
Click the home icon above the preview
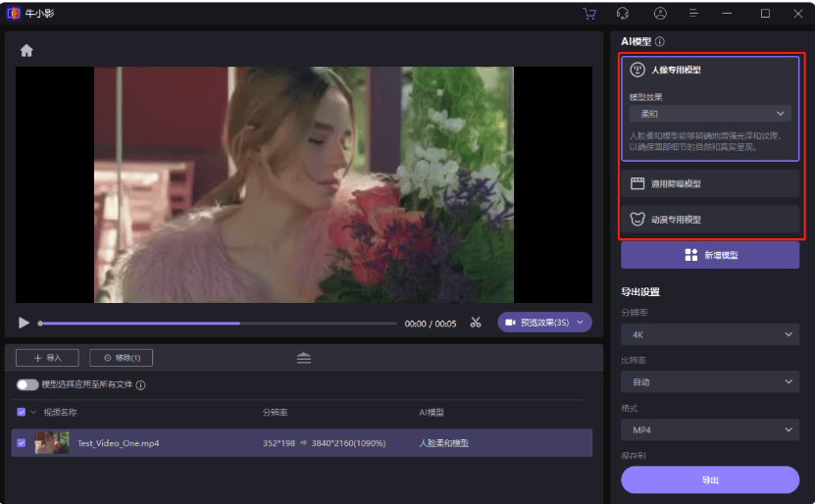pyautogui.click(x=26, y=51)
